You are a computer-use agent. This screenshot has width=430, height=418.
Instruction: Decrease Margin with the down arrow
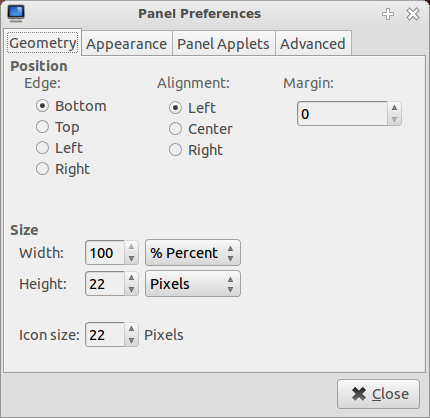pos(394,119)
